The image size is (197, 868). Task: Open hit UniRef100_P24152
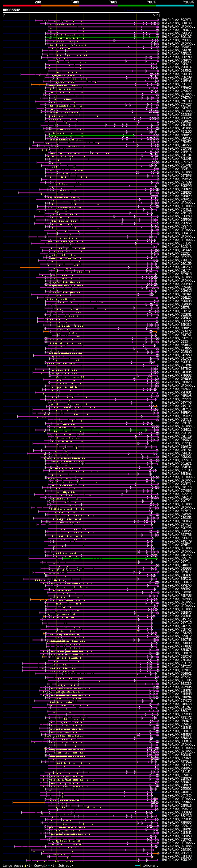pos(177,423)
